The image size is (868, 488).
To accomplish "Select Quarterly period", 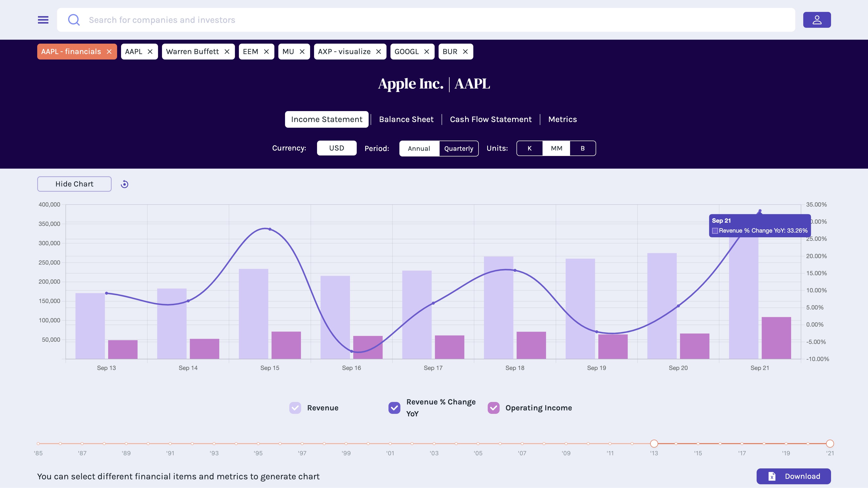I will [x=459, y=149].
